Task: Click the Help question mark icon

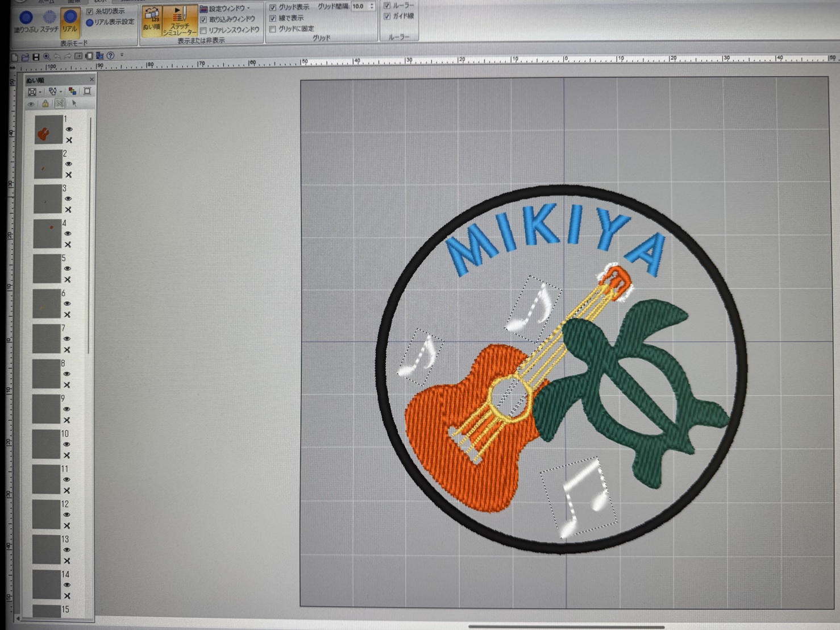Action: pyautogui.click(x=111, y=56)
